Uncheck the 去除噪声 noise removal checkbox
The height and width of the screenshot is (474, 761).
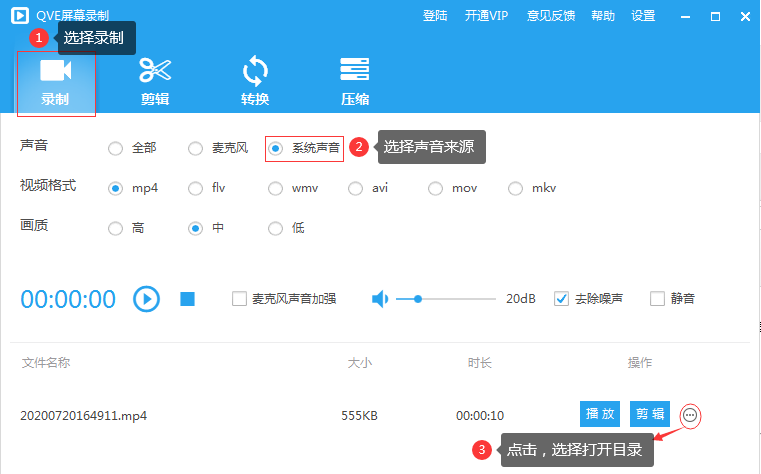coord(562,298)
